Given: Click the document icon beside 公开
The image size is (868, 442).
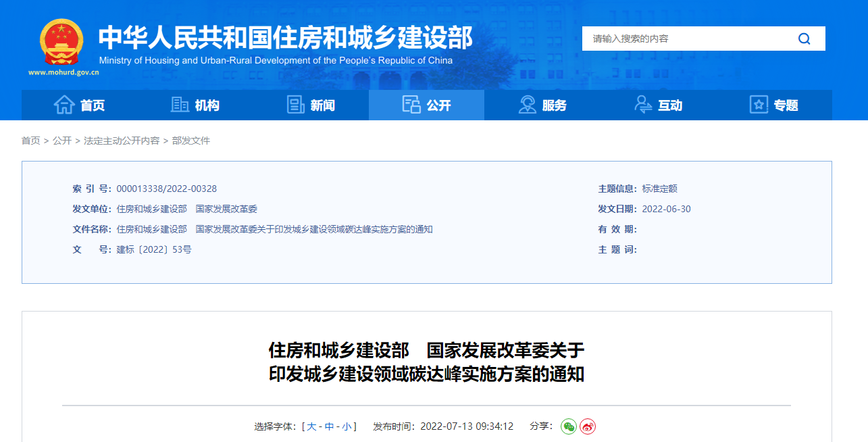Looking at the screenshot, I should [411, 105].
